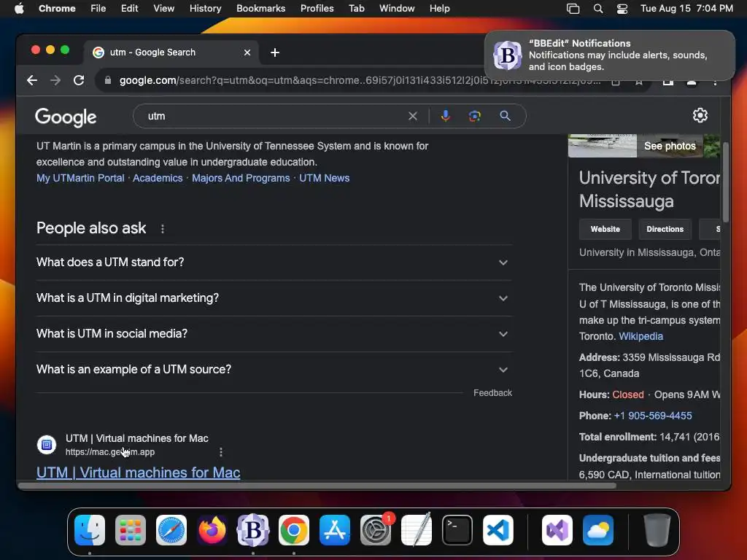The image size is (747, 560).
Task: Open App Store from the Dock
Action: (334, 530)
